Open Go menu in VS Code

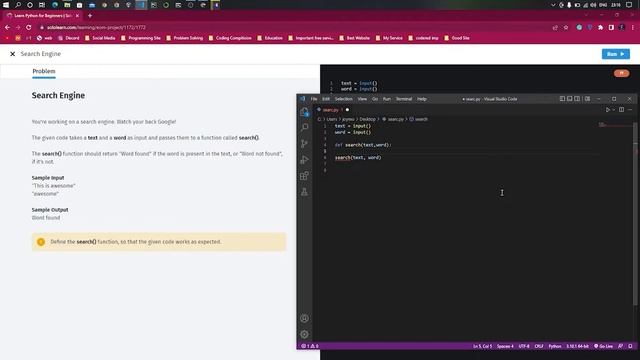[375, 99]
